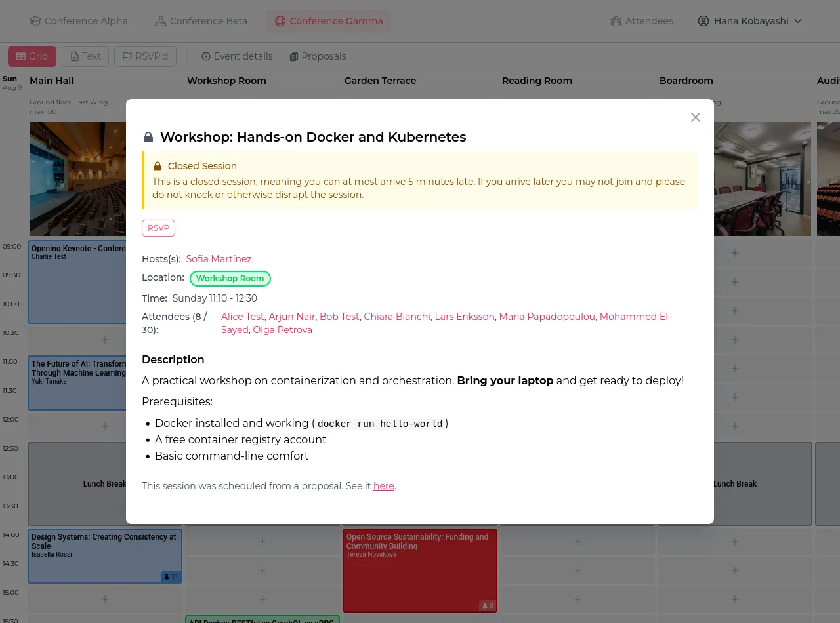Follow the proposal 'here' link
The height and width of the screenshot is (623, 840).
click(x=384, y=486)
